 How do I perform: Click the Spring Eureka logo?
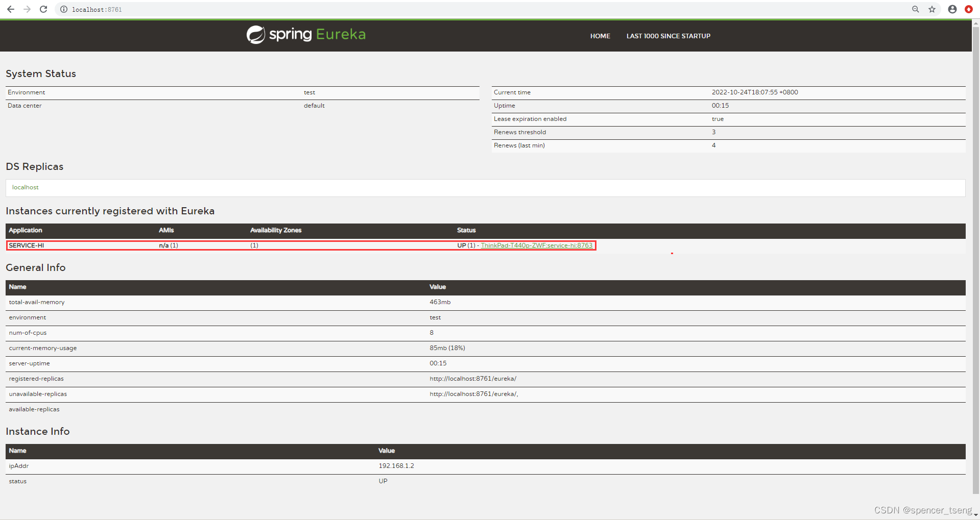[x=305, y=34]
